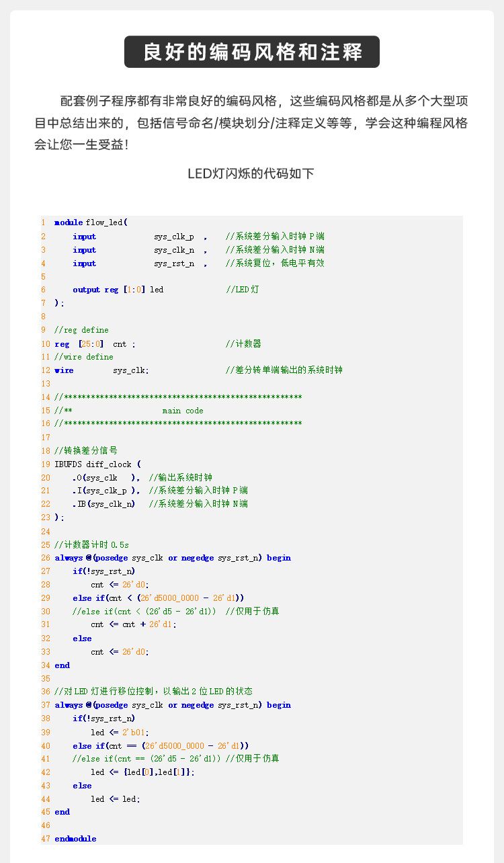Click the ");" on line 23

click(x=60, y=518)
